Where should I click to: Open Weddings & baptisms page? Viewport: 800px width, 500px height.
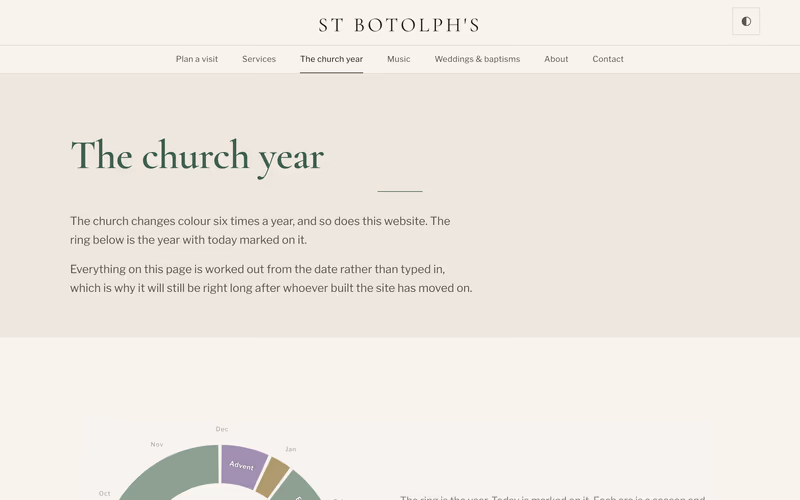coord(477,59)
